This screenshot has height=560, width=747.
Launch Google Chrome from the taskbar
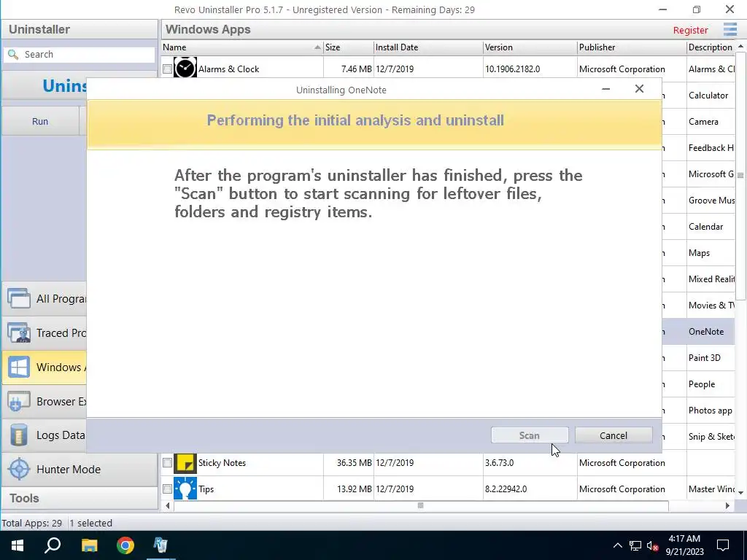(125, 545)
